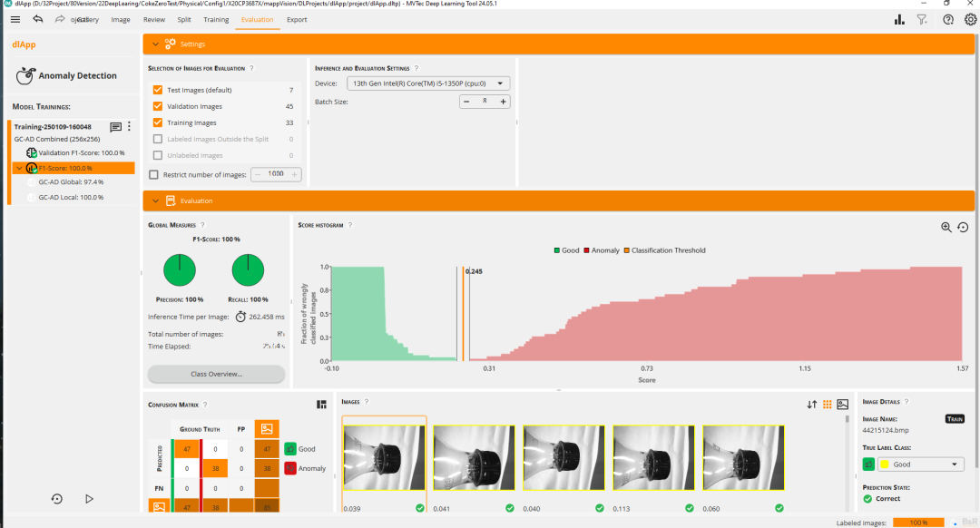Open the Device dropdown
Image resolution: width=980 pixels, height=528 pixels.
tap(428, 83)
